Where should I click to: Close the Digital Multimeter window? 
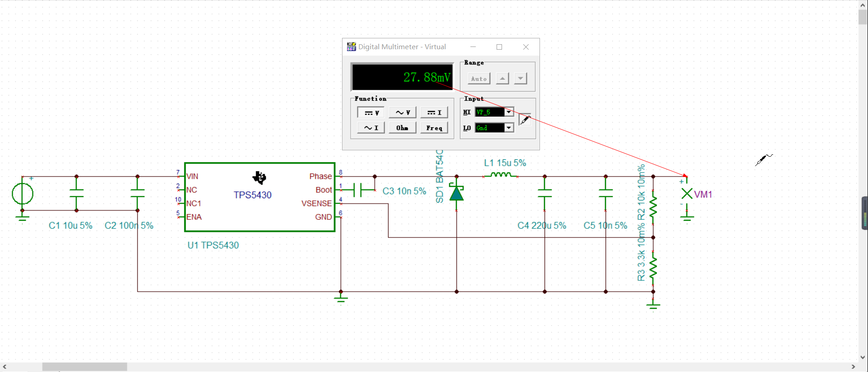tap(526, 47)
